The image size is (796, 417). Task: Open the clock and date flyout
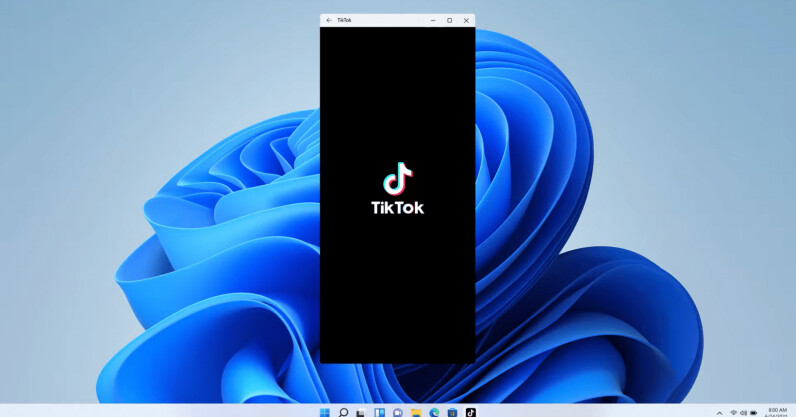(777, 412)
